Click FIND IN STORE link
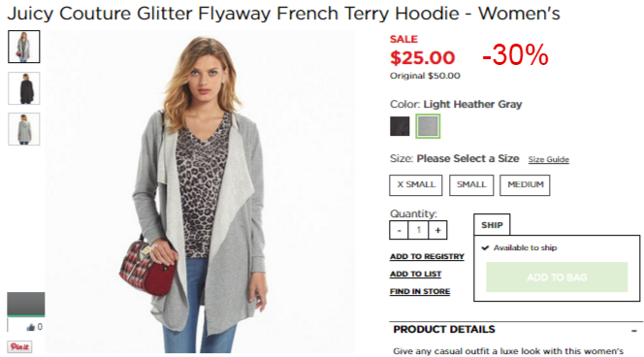Image resolution: width=644 pixels, height=357 pixels. pos(420,291)
